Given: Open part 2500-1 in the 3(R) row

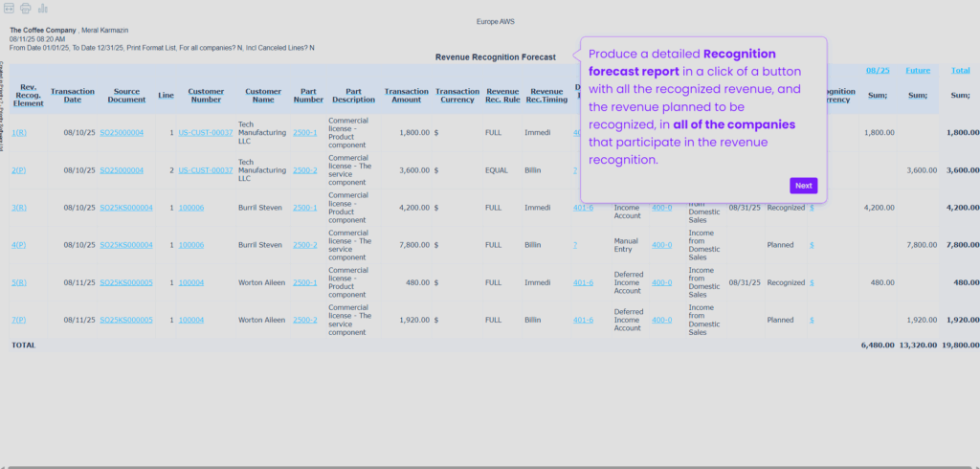Looking at the screenshot, I should (305, 208).
